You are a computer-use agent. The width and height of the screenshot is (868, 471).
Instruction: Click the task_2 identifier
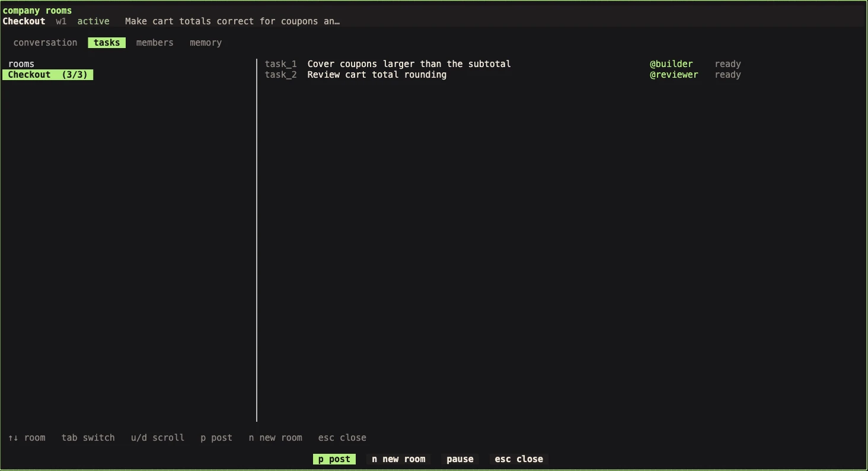(281, 75)
